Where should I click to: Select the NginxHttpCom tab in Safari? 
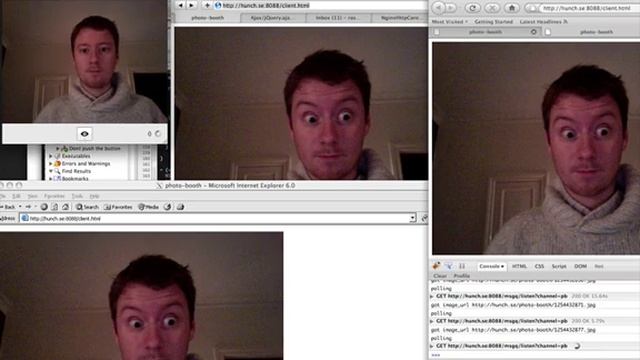[x=400, y=18]
